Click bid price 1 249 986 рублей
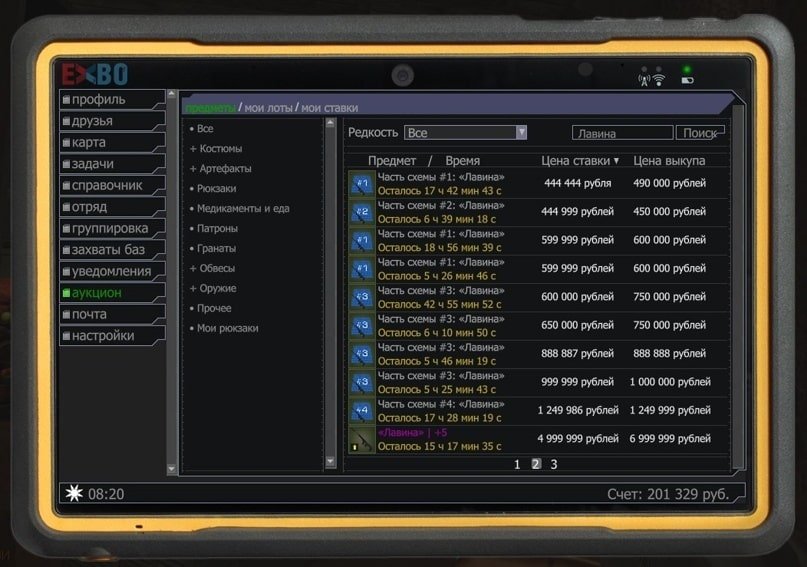Screen dimensions: 807x567 click(x=578, y=411)
